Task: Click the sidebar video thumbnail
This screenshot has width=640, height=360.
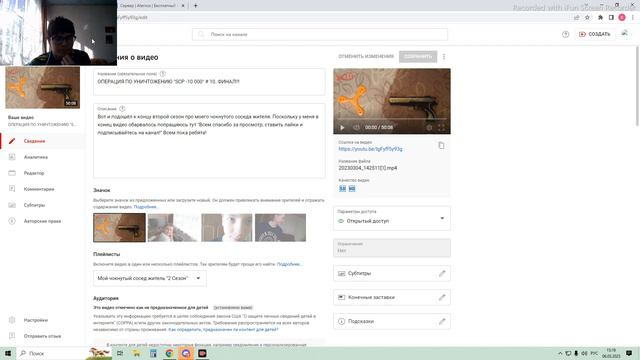Action: coord(42,87)
